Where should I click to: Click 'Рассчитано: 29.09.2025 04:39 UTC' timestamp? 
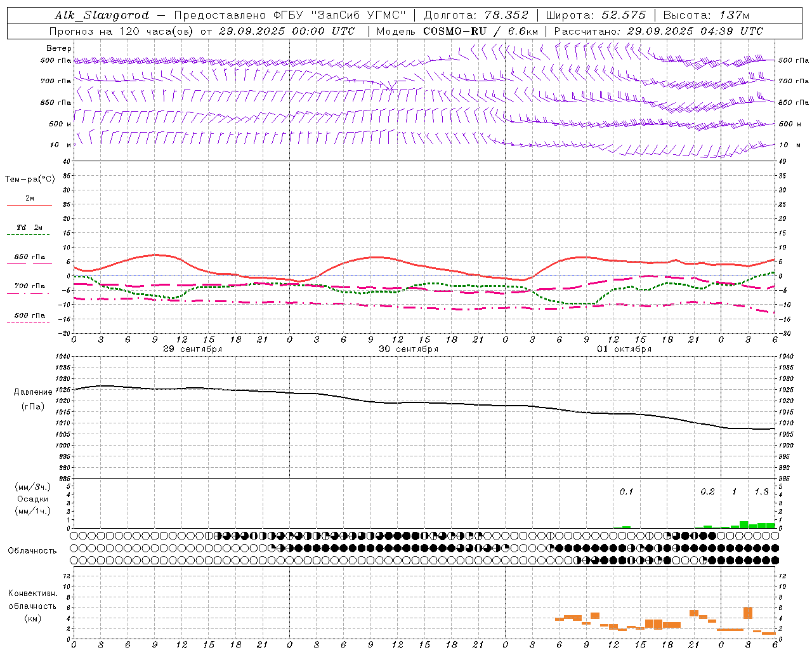tap(658, 31)
